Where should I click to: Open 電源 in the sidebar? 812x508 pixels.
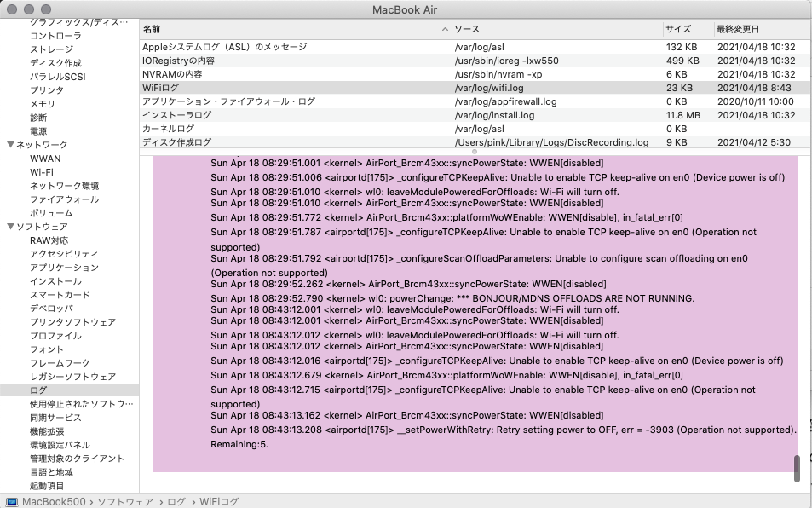[x=38, y=131]
